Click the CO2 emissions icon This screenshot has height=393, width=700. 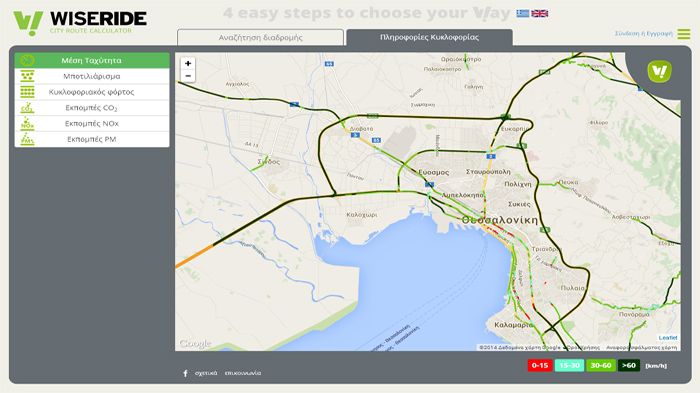pyautogui.click(x=27, y=108)
